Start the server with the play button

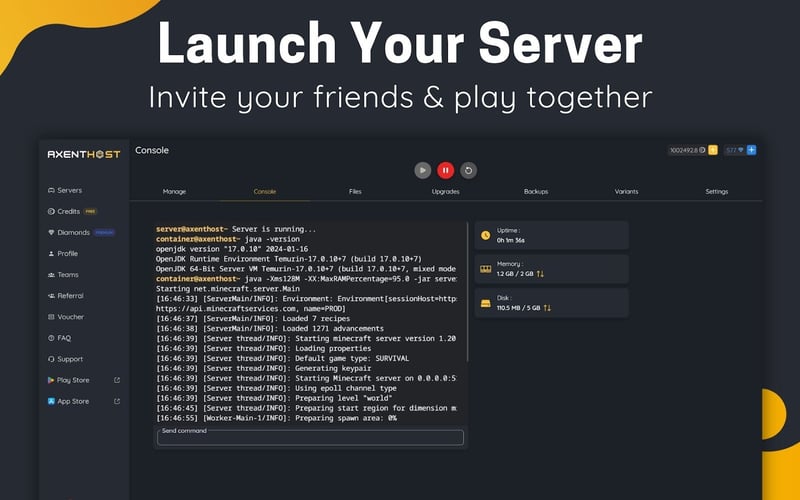pyautogui.click(x=422, y=170)
